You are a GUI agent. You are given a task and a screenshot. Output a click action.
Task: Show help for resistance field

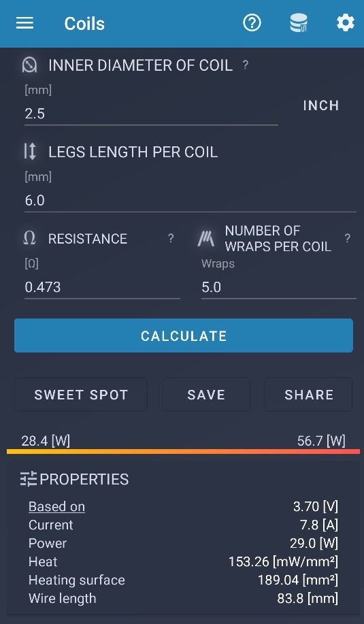pyautogui.click(x=171, y=238)
